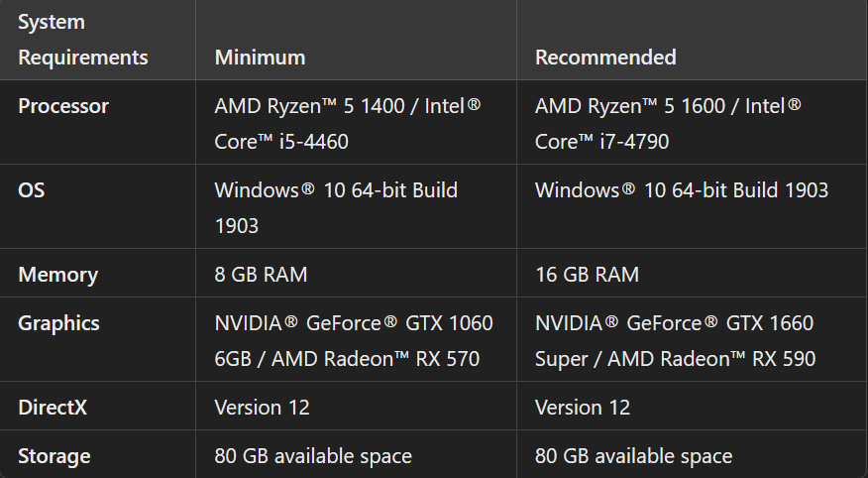The width and height of the screenshot is (868, 478).
Task: Click the "Processor" row label
Action: coord(63,106)
